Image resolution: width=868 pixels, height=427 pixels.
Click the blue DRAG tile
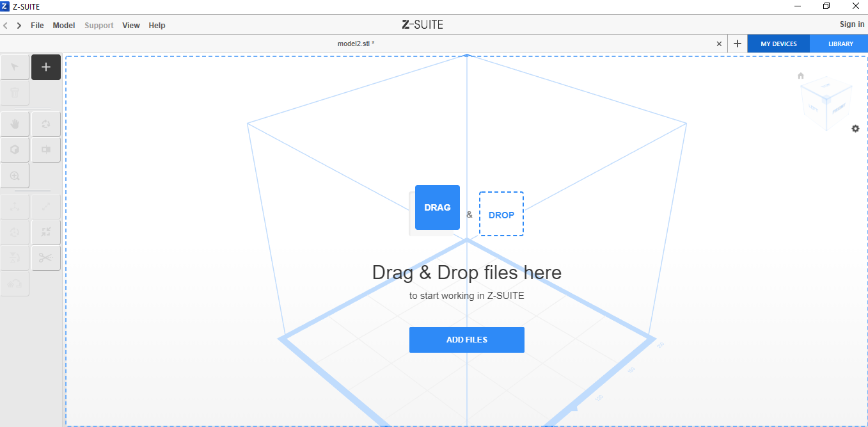pyautogui.click(x=438, y=207)
